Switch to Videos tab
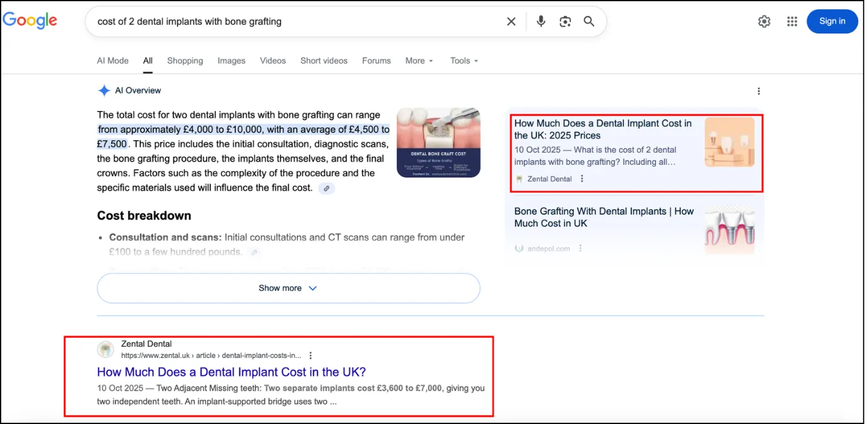Image resolution: width=868 pixels, height=424 pixels. (x=273, y=61)
